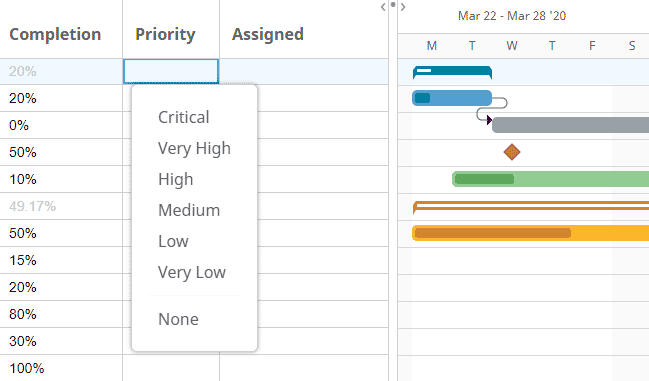Choose Very High priority option
The height and width of the screenshot is (381, 649).
194,149
